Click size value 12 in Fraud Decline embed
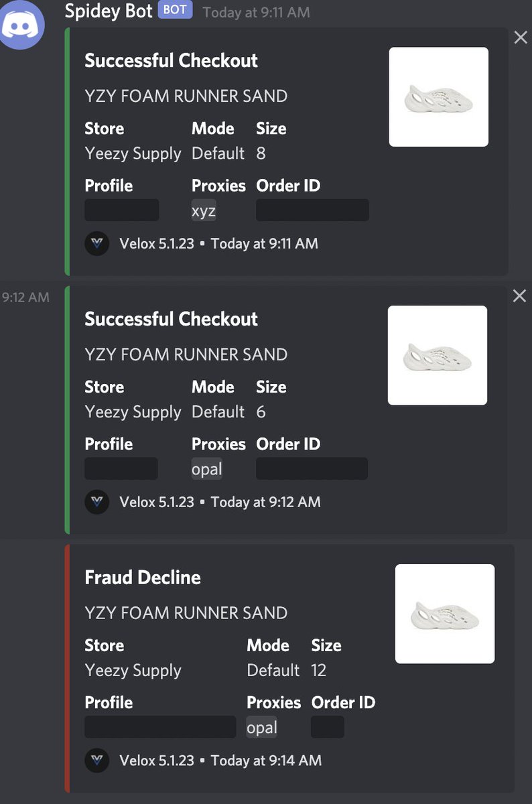Viewport: 532px width, 804px height. (x=319, y=671)
